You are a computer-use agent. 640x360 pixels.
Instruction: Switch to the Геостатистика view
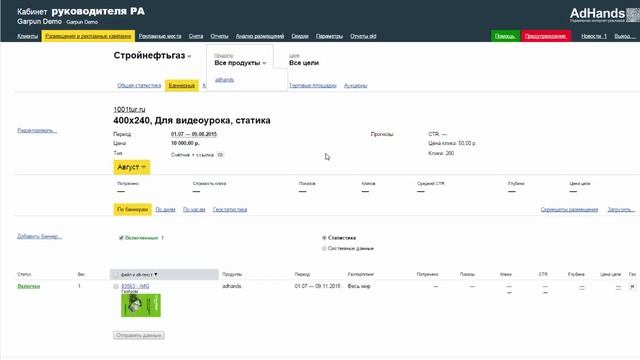(230, 209)
